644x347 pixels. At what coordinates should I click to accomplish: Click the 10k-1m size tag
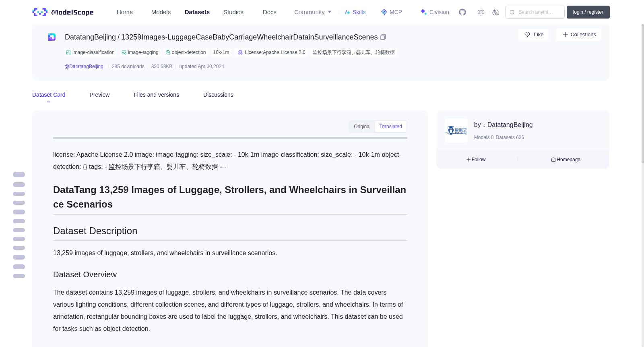[x=221, y=52]
